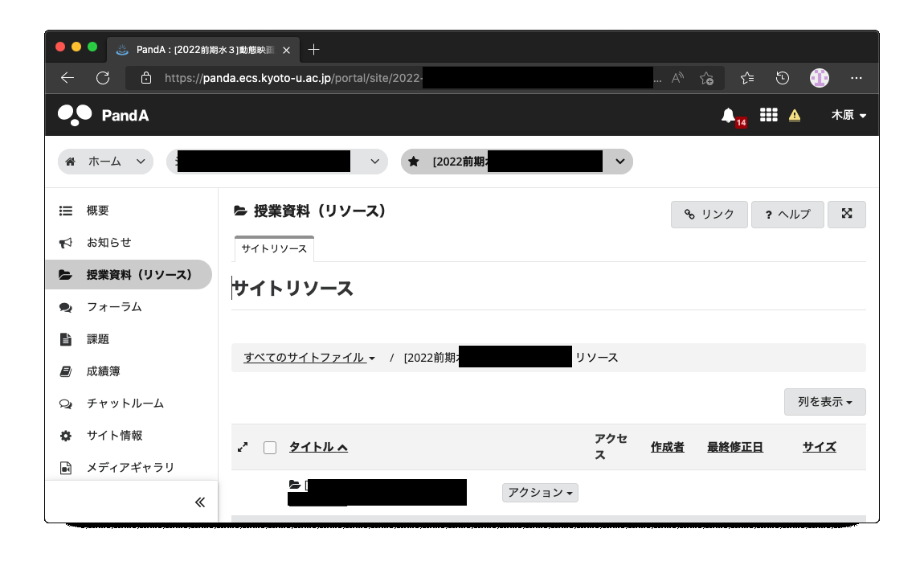This screenshot has width=924, height=582.
Task: Open read aloud icon in address bar
Action: [x=677, y=78]
